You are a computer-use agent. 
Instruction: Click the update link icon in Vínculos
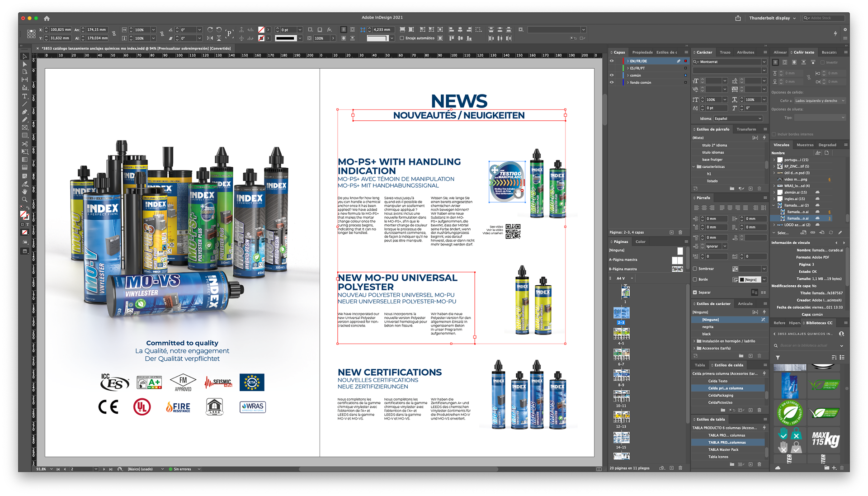point(831,233)
